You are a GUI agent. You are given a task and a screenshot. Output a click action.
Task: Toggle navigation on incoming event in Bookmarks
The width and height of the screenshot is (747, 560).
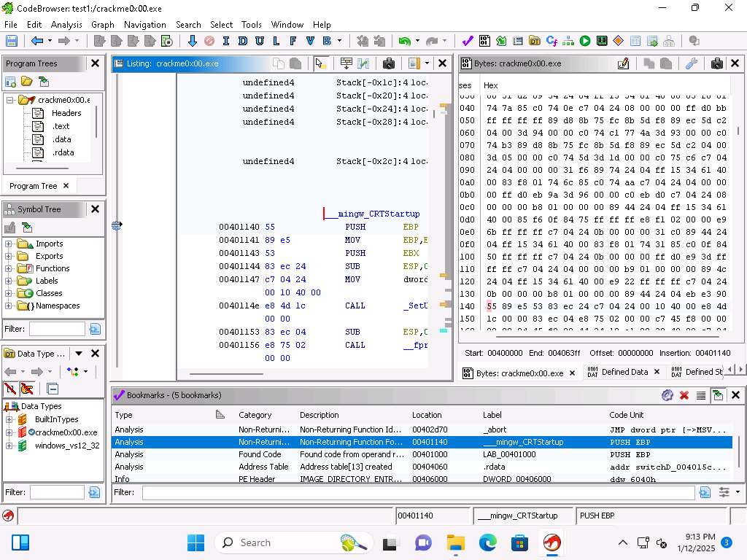(x=718, y=395)
